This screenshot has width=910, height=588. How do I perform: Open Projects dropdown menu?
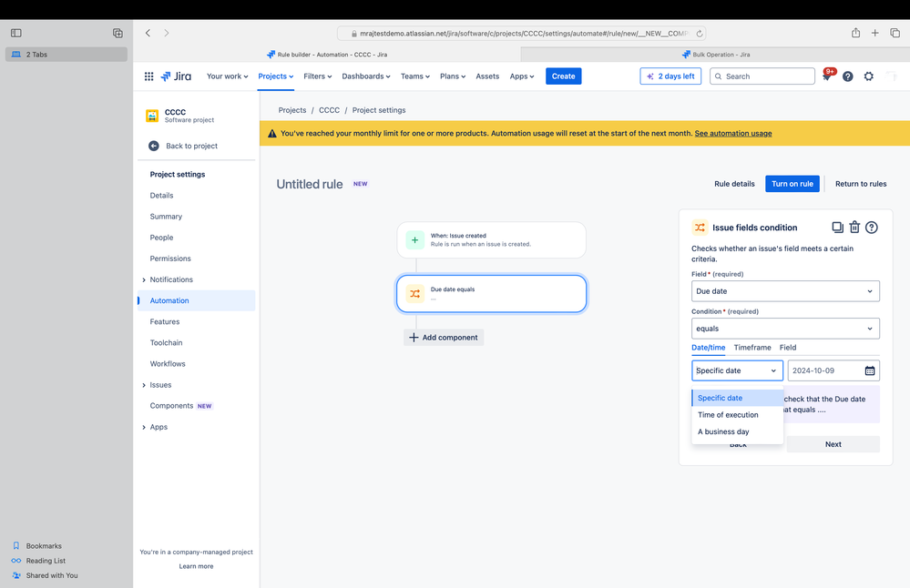276,76
